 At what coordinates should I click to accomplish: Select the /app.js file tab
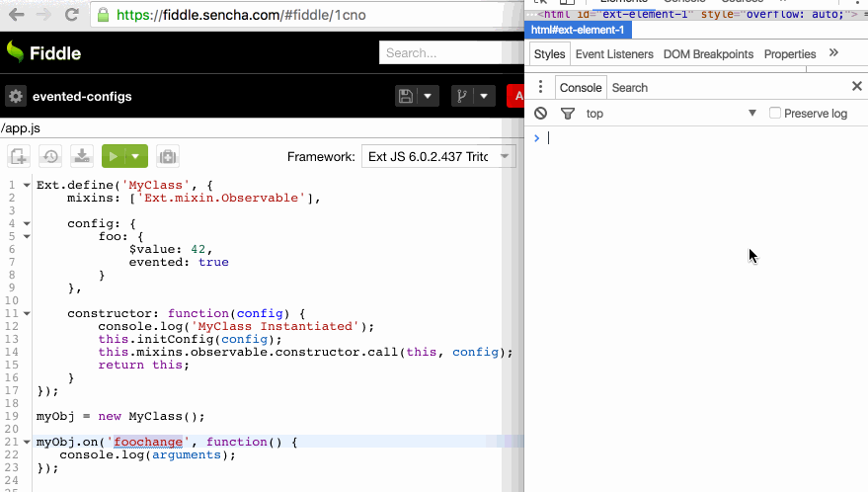tap(21, 128)
